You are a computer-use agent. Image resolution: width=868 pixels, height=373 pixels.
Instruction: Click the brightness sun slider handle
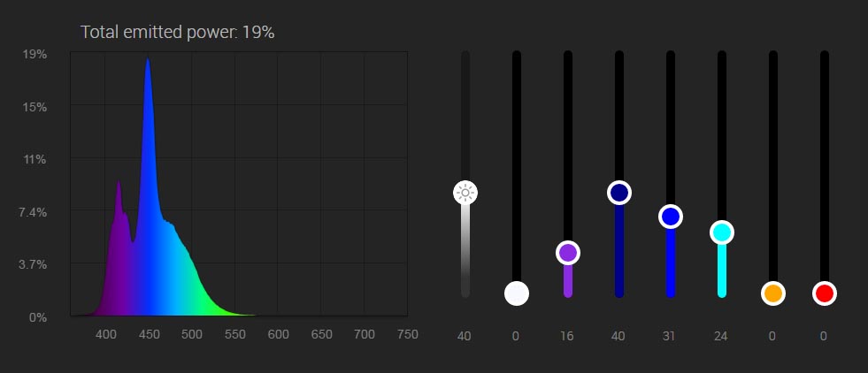tap(465, 192)
